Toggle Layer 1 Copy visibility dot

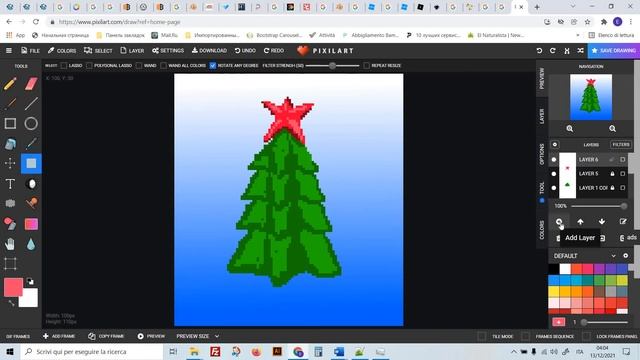(x=553, y=188)
